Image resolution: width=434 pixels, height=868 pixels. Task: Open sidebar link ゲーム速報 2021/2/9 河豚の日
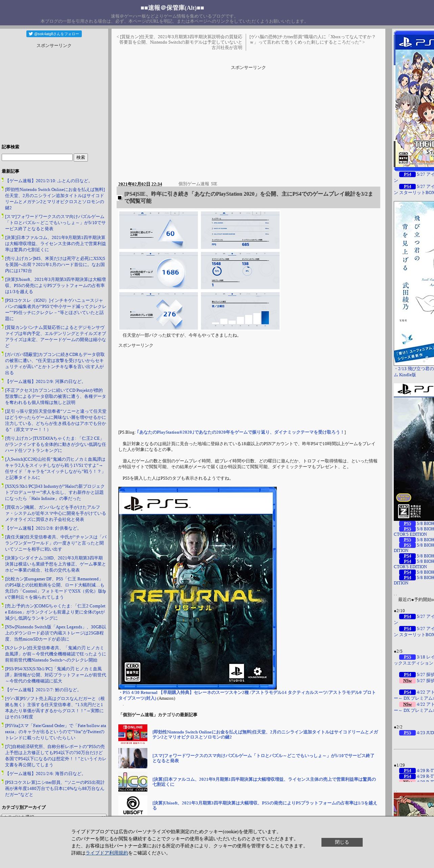point(45,382)
